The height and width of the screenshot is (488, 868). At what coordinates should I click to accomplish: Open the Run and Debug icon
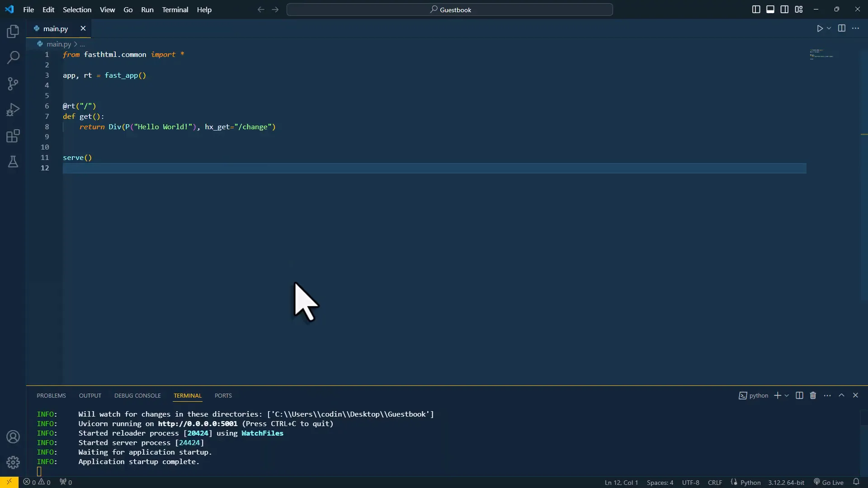click(x=13, y=109)
